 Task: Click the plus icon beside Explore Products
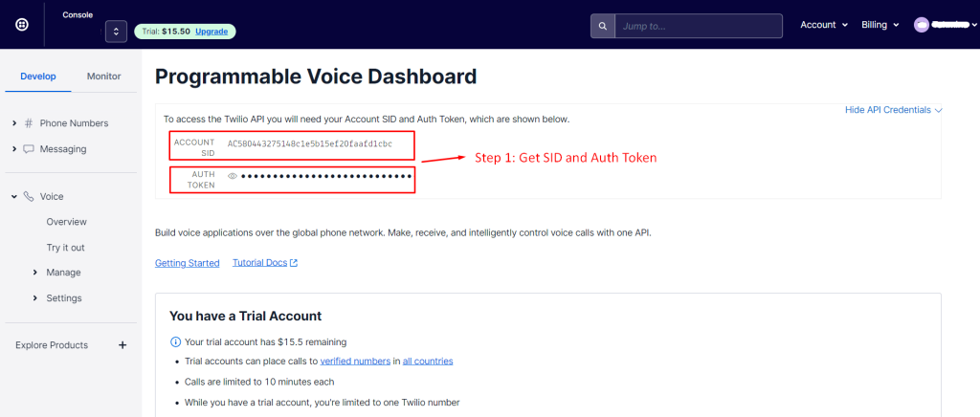coord(122,344)
